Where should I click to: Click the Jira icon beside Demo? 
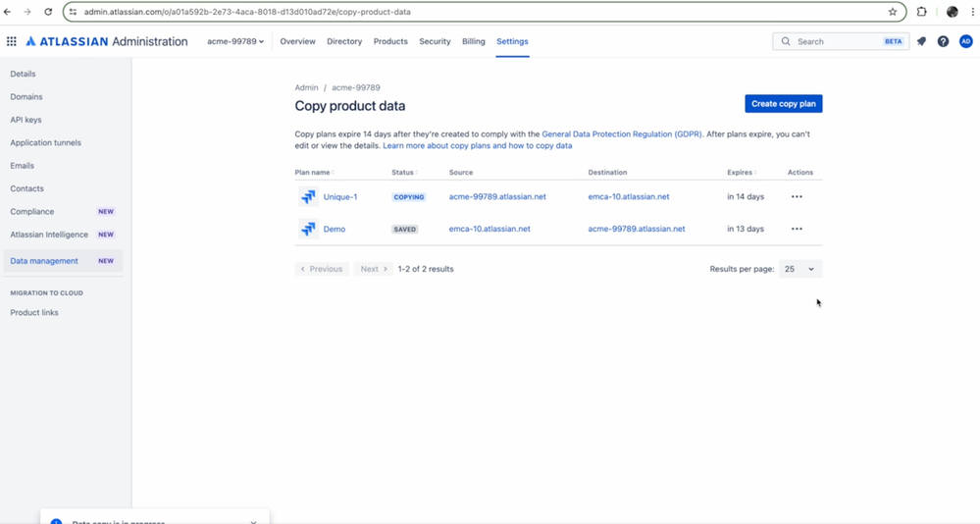click(308, 229)
